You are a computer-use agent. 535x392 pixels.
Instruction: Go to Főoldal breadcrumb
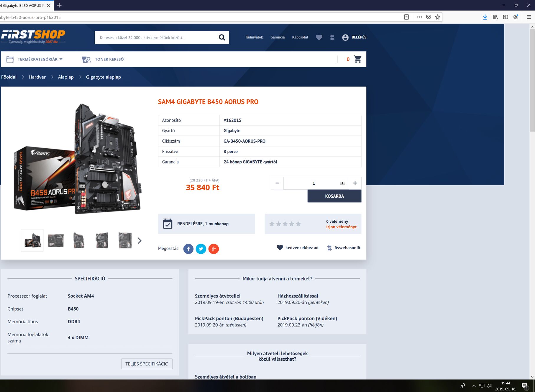[9, 77]
